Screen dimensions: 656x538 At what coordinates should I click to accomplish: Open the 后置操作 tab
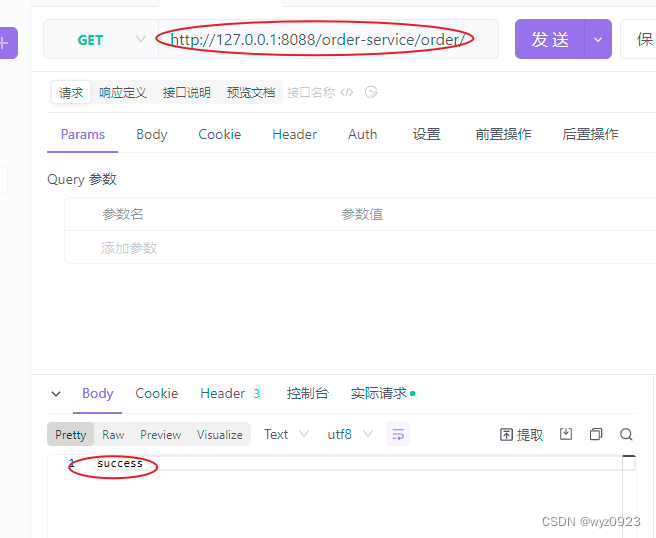click(590, 134)
